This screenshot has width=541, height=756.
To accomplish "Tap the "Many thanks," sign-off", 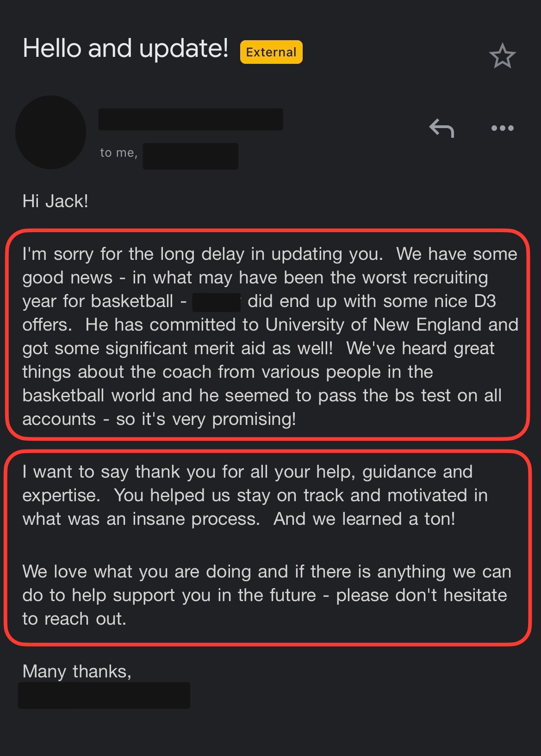I will click(77, 671).
